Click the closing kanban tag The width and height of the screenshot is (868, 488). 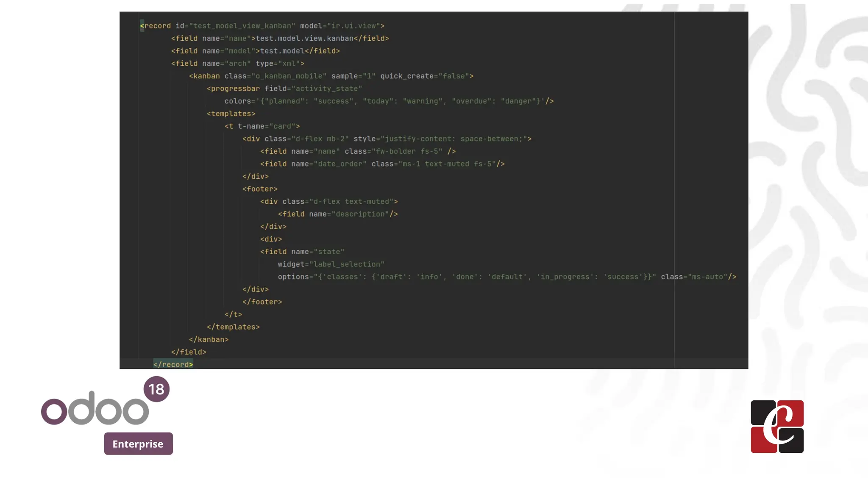click(x=209, y=339)
